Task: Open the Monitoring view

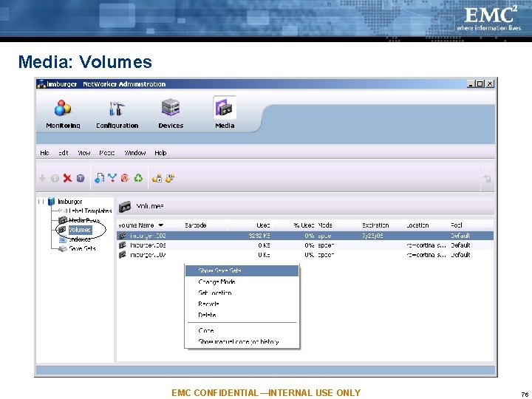Action: click(x=63, y=114)
